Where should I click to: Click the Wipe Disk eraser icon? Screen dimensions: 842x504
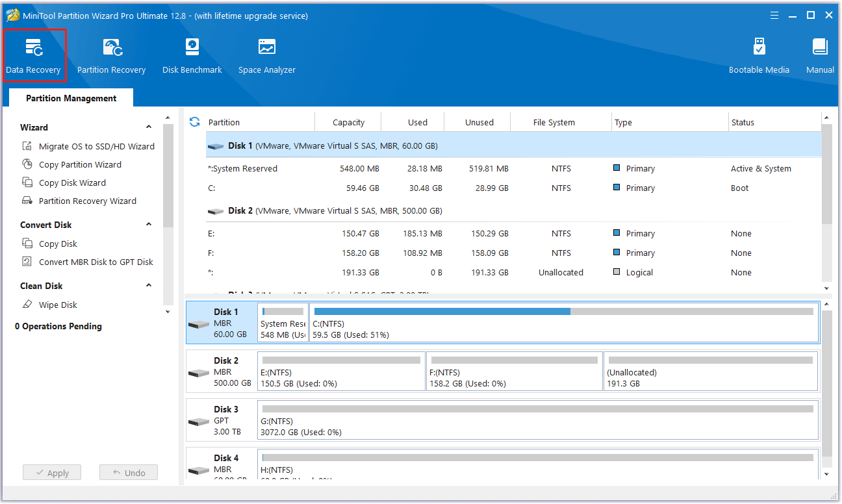(x=27, y=305)
